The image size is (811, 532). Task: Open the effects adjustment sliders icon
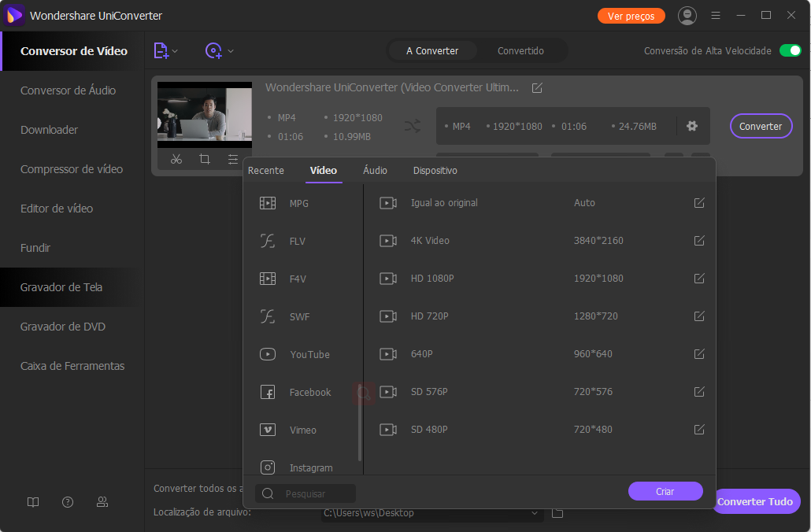pos(233,159)
